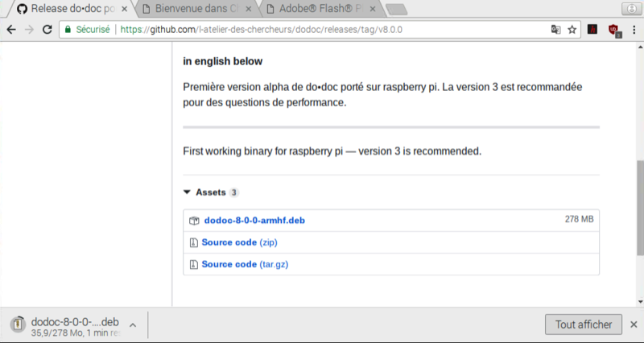Image resolution: width=644 pixels, height=343 pixels.
Task: Download Source code zip archive
Action: pos(229,242)
